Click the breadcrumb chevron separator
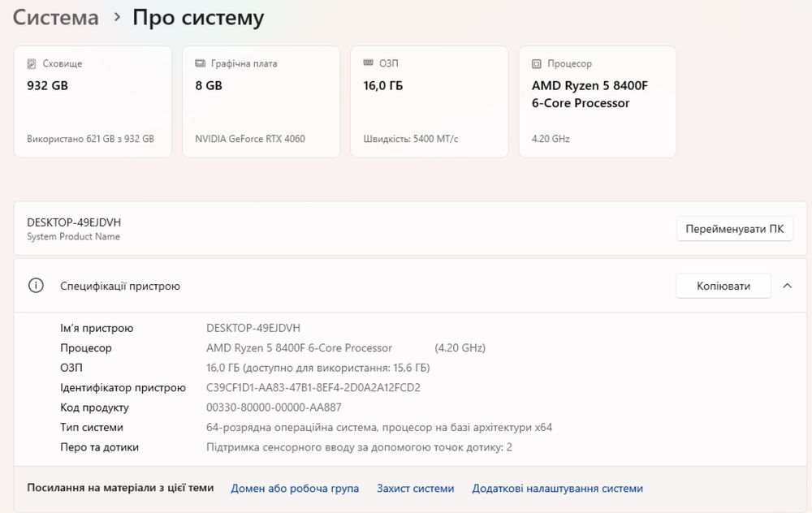The height and width of the screenshot is (513, 812). coord(116,17)
